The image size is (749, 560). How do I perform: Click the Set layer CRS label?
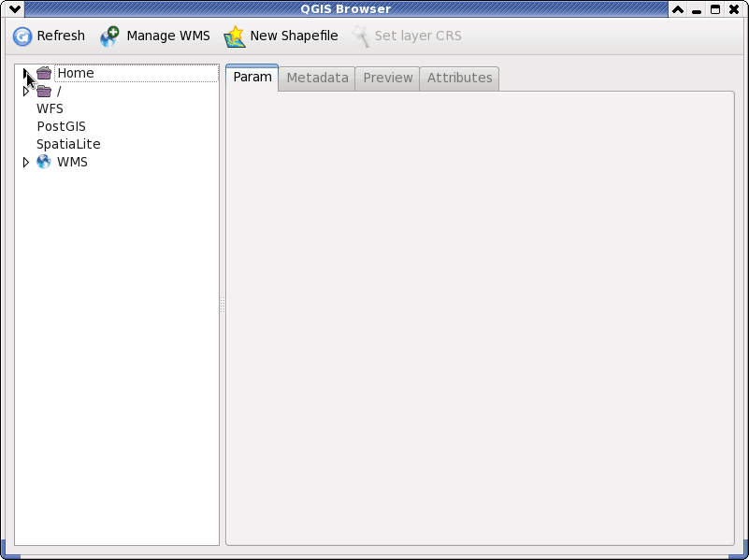[418, 36]
